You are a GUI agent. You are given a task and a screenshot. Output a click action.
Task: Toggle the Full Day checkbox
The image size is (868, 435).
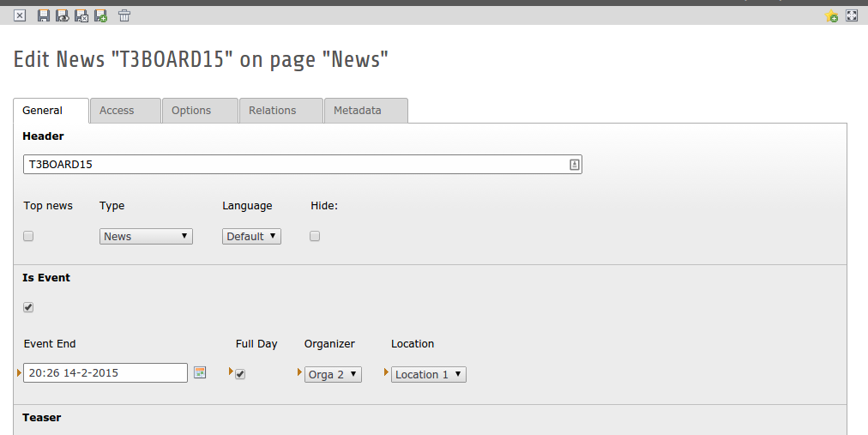240,374
